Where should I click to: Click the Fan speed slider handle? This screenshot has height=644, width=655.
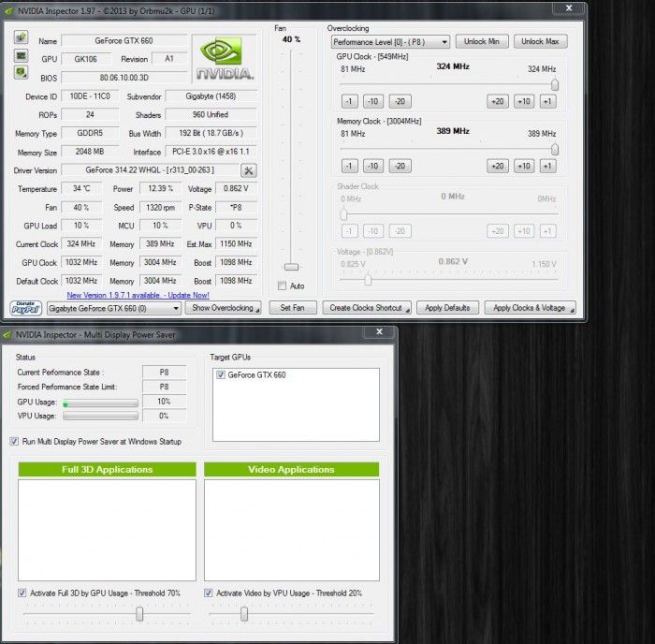click(x=291, y=267)
